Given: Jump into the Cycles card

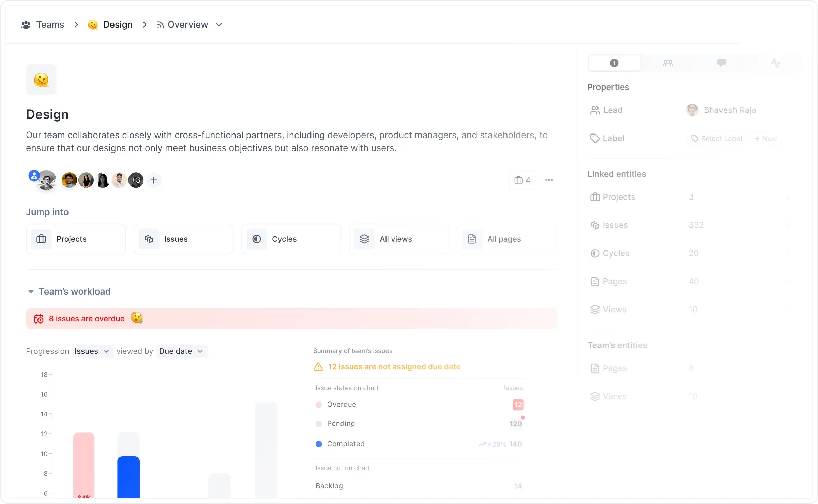Looking at the screenshot, I should click(x=291, y=239).
